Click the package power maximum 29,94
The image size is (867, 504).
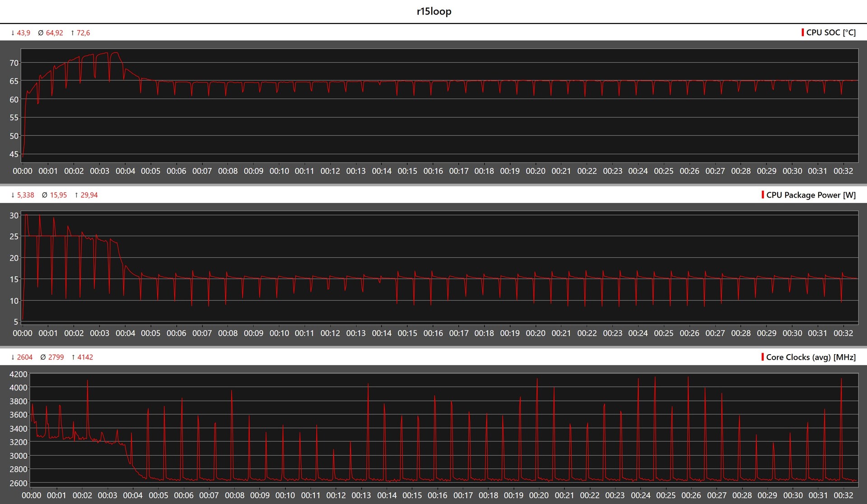click(x=89, y=195)
